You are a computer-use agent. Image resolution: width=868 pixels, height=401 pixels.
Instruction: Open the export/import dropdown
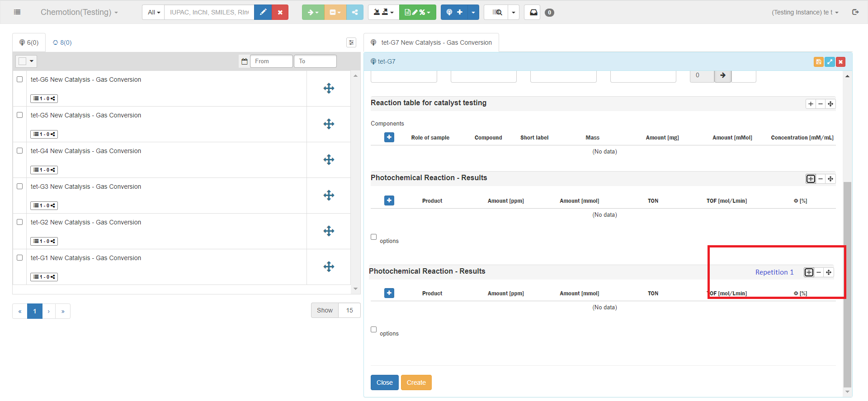[x=384, y=12]
